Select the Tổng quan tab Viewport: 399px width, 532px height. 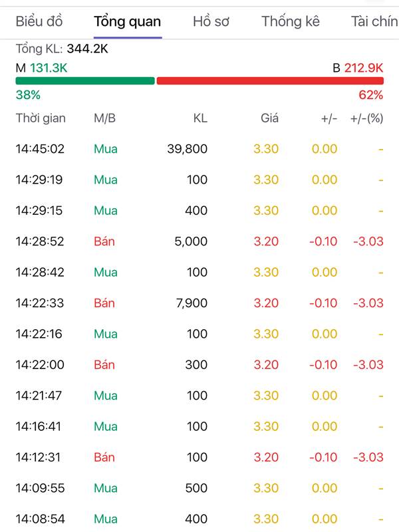point(127,21)
